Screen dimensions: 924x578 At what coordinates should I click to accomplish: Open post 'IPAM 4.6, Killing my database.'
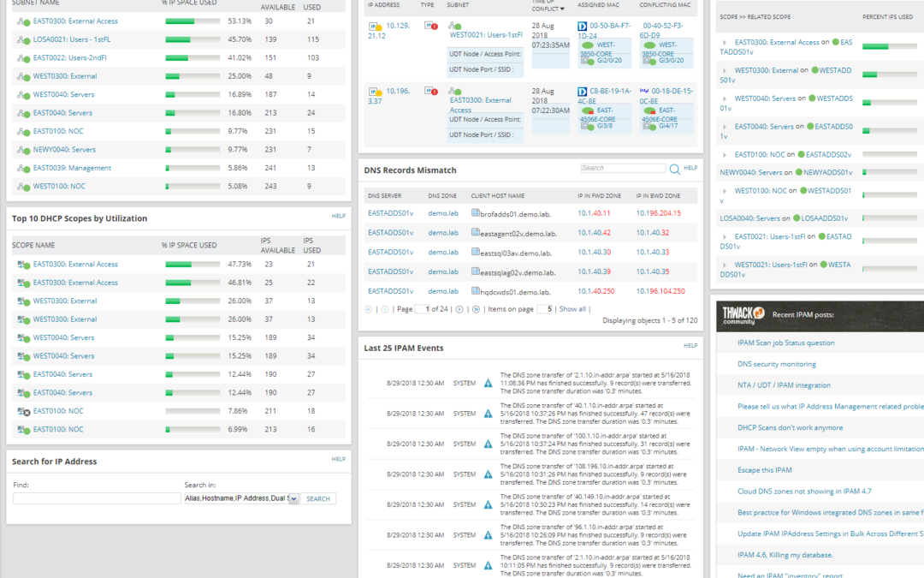point(785,556)
